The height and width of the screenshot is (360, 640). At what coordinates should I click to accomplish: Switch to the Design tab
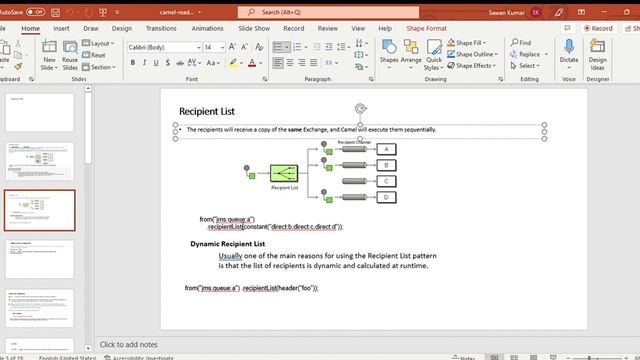coord(122,28)
